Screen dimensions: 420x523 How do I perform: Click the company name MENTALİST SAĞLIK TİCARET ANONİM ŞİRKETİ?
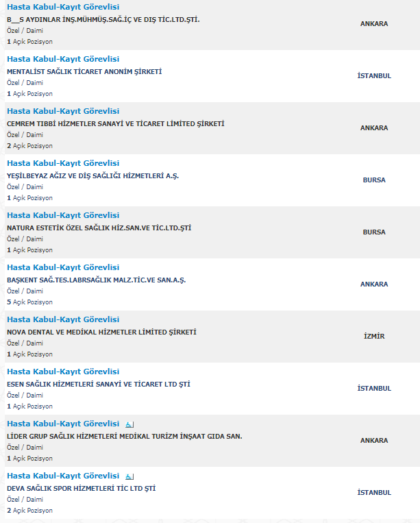tap(84, 72)
